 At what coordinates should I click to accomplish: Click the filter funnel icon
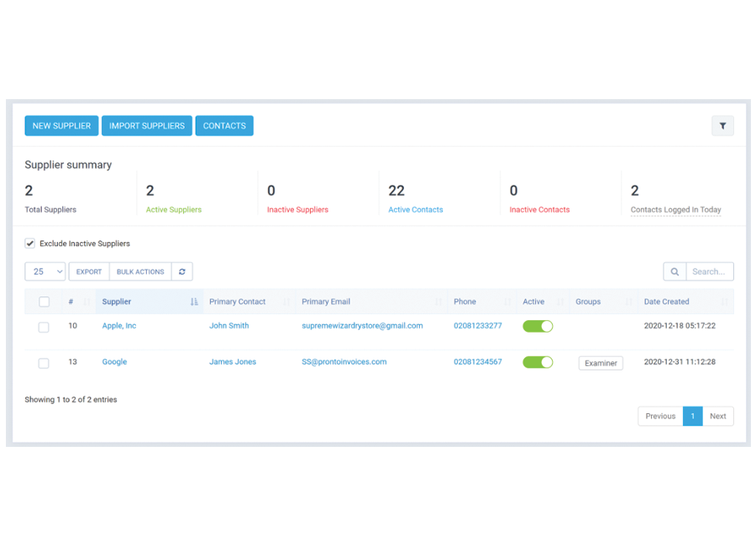point(722,126)
